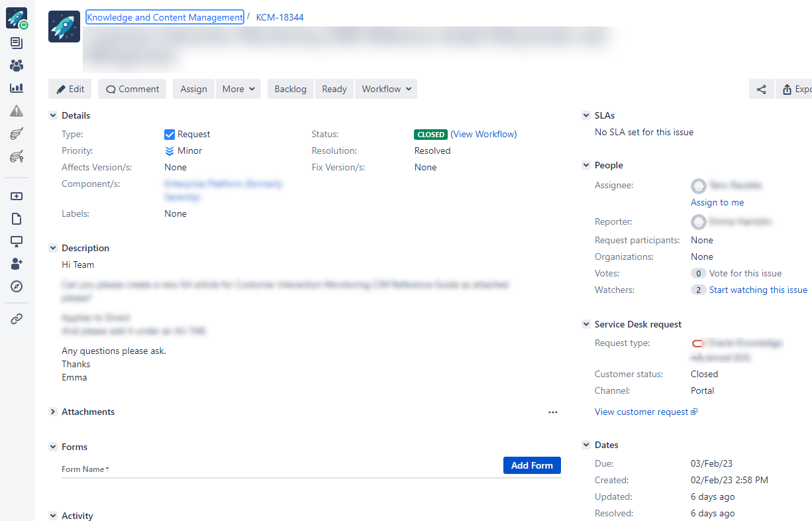Screen dimensions: 812x521
Task: Collapse the Service Desk request section
Action: click(586, 324)
